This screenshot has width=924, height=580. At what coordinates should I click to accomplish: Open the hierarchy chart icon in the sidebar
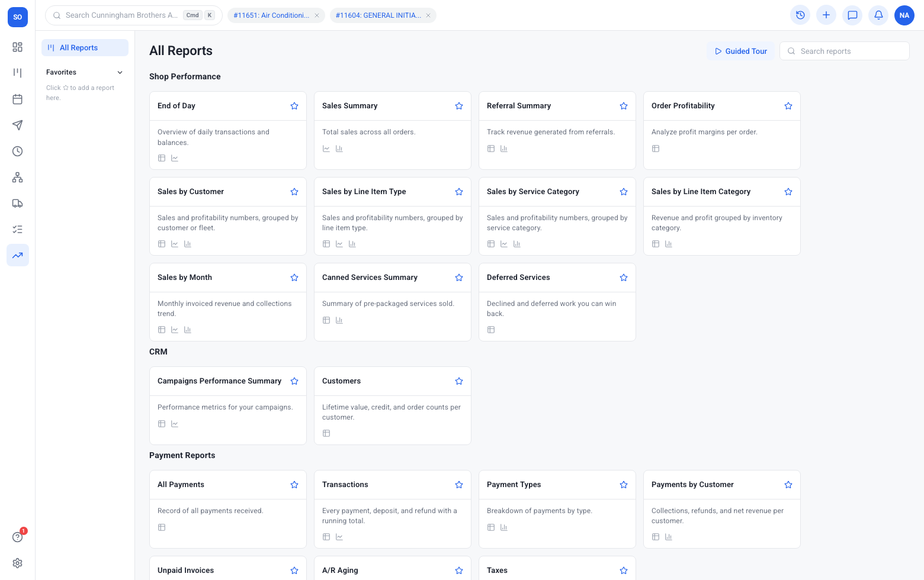point(18,177)
